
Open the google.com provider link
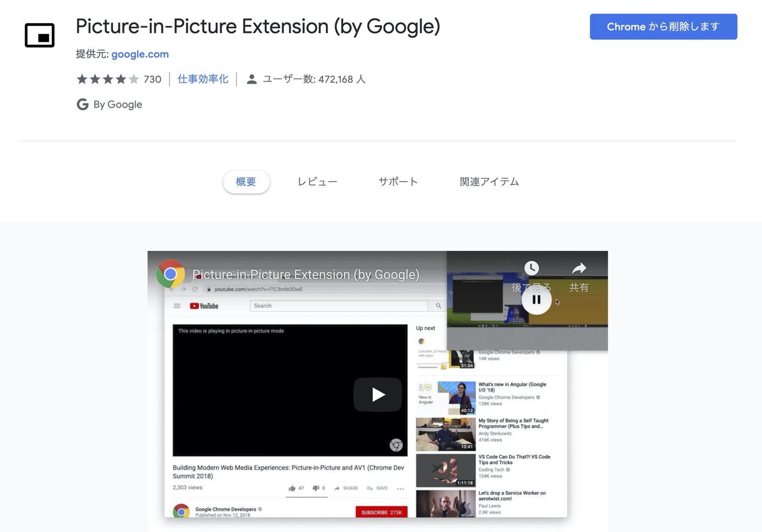[x=140, y=54]
